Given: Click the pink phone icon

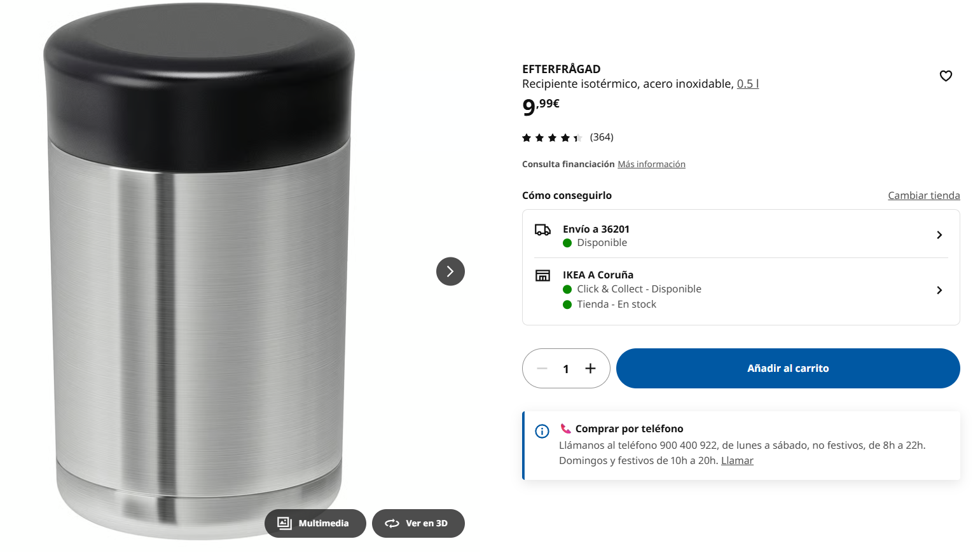Looking at the screenshot, I should pos(565,428).
